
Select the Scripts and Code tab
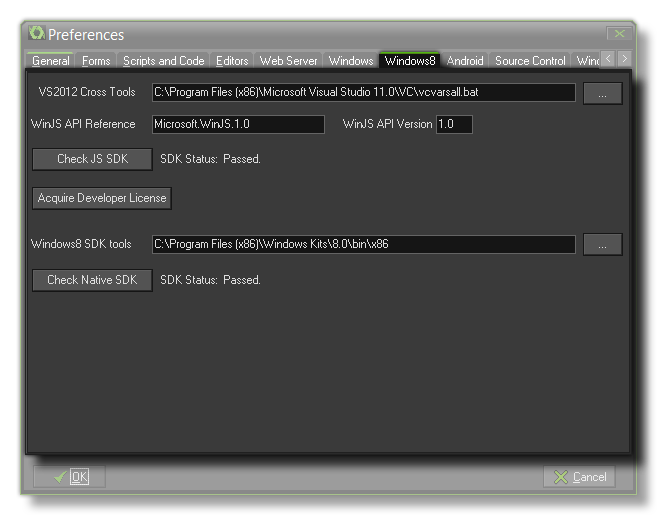[x=163, y=61]
